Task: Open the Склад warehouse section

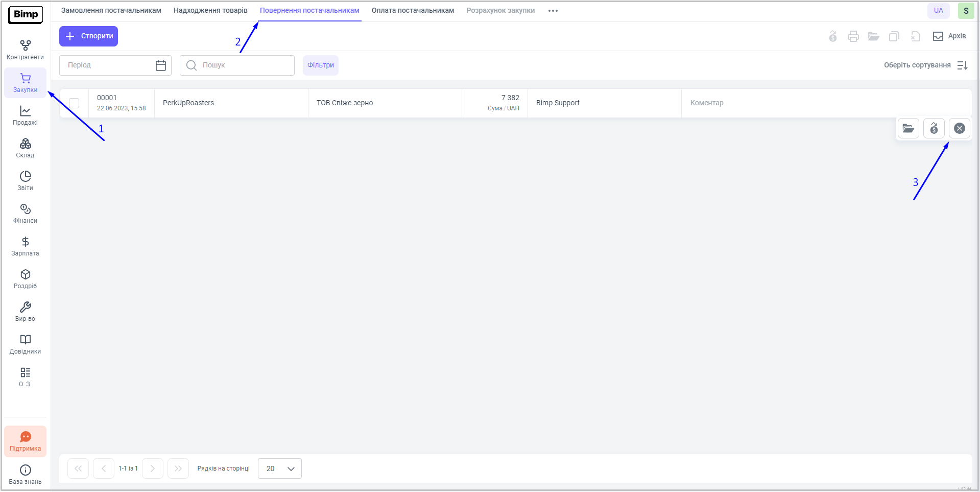Action: pyautogui.click(x=25, y=148)
